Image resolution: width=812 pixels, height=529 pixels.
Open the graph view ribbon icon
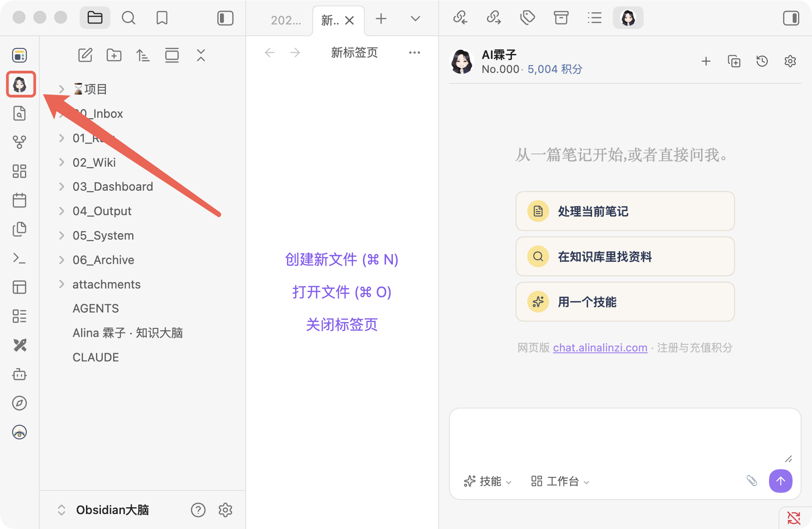(x=19, y=142)
